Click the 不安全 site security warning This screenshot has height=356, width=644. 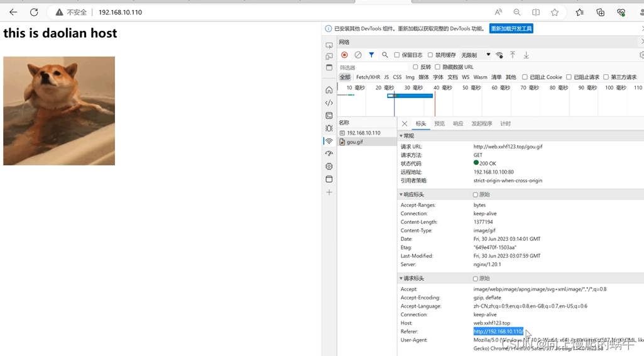coord(72,13)
